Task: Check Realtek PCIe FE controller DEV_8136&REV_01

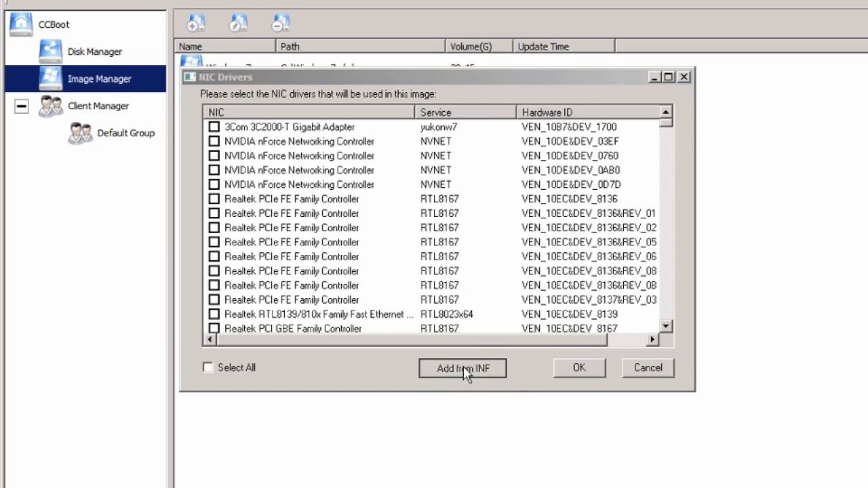Action: [x=214, y=213]
